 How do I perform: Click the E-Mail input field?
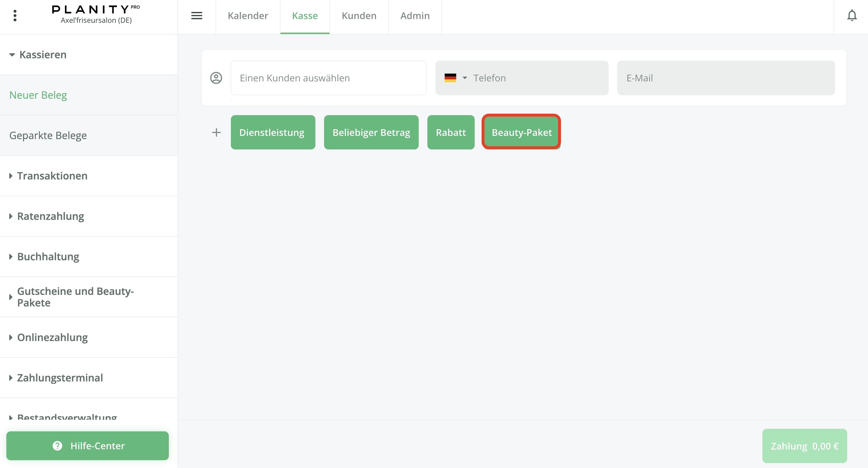726,78
